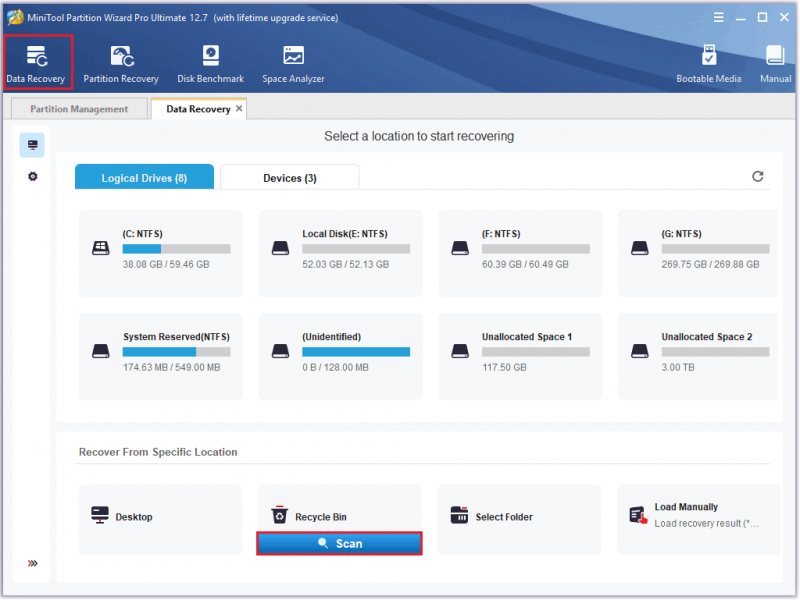Select the computer view icon in sidebar

click(x=32, y=145)
